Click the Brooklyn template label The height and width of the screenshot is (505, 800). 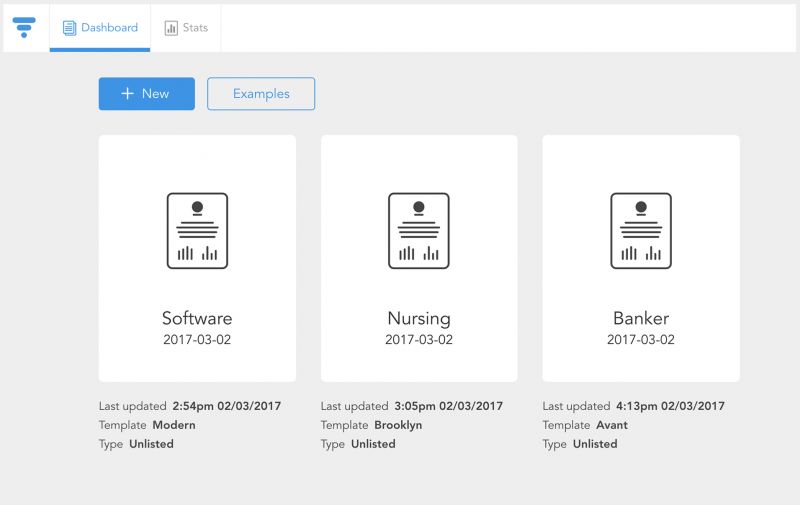[398, 425]
